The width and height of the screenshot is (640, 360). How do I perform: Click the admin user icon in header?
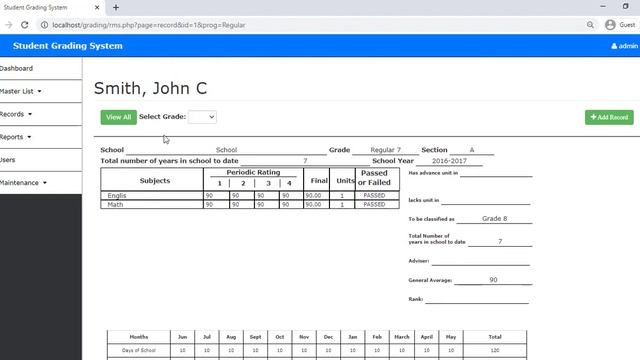point(614,46)
